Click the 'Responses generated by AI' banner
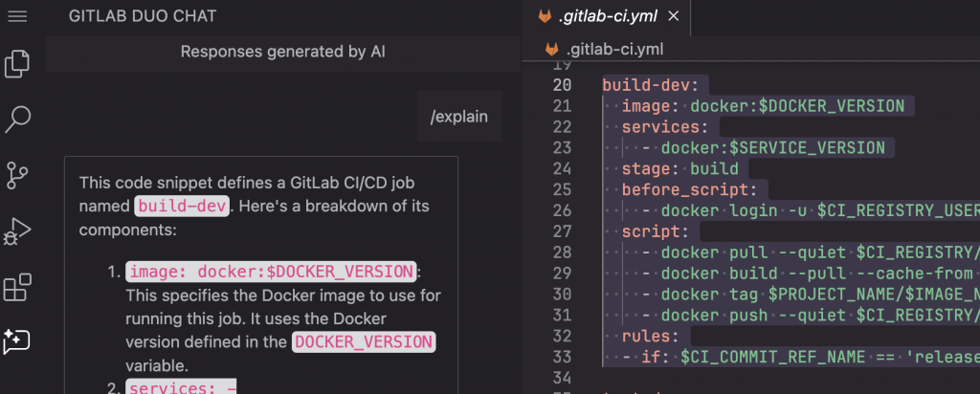This screenshot has width=980, height=394. point(282,52)
